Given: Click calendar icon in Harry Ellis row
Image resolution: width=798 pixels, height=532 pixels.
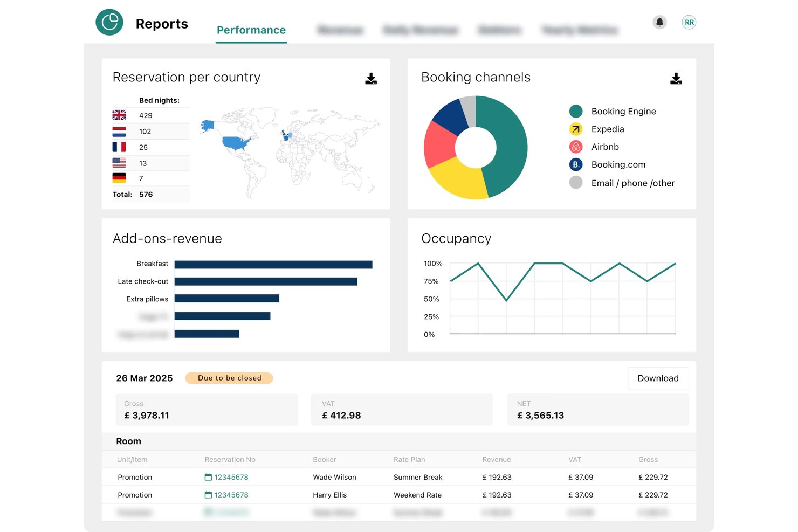Looking at the screenshot, I should point(208,495).
